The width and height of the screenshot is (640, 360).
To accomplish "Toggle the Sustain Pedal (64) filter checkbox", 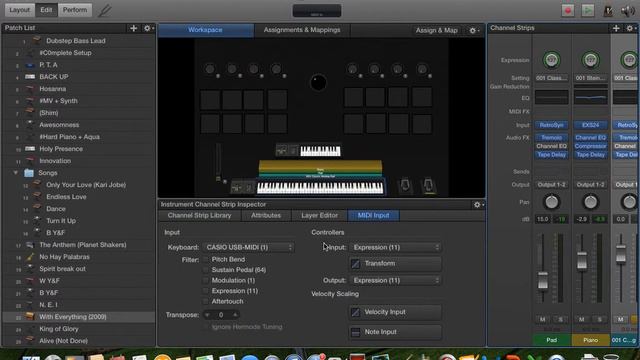I will (x=205, y=270).
